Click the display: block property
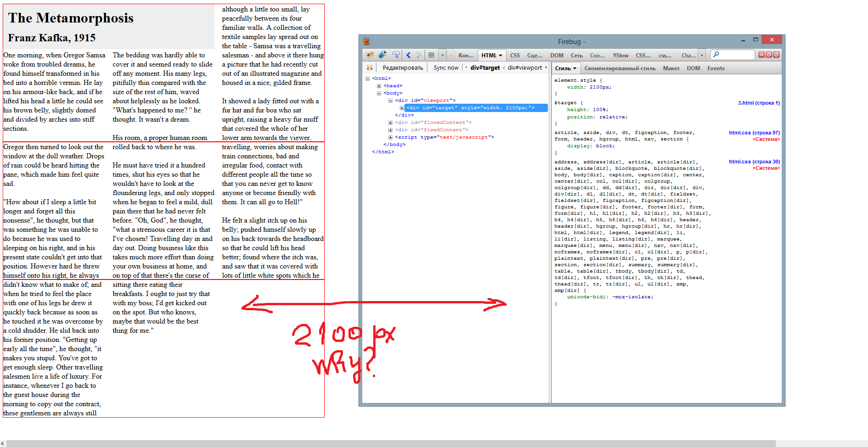The height and width of the screenshot is (447, 868). pyautogui.click(x=591, y=146)
